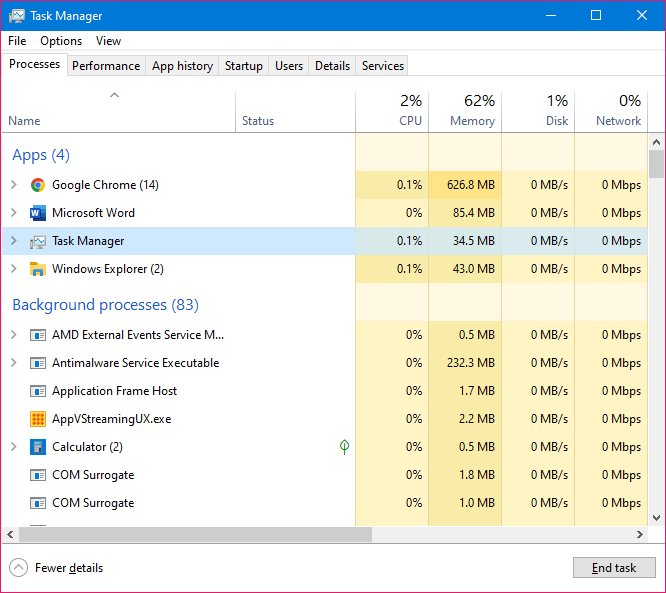Viewport: 666px width, 593px height.
Task: Click the horizontal scrollbar left arrow
Action: click(10, 534)
